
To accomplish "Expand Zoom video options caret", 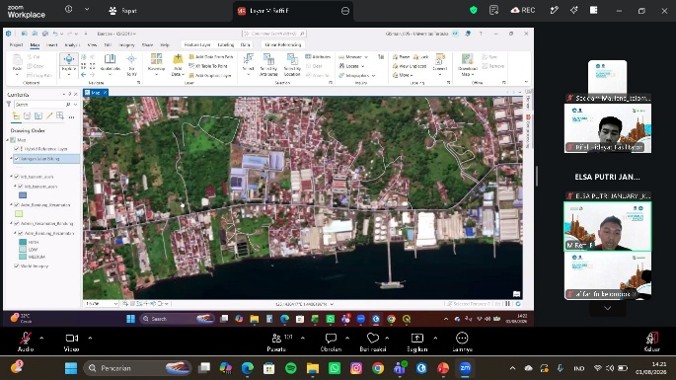I will (x=90, y=338).
